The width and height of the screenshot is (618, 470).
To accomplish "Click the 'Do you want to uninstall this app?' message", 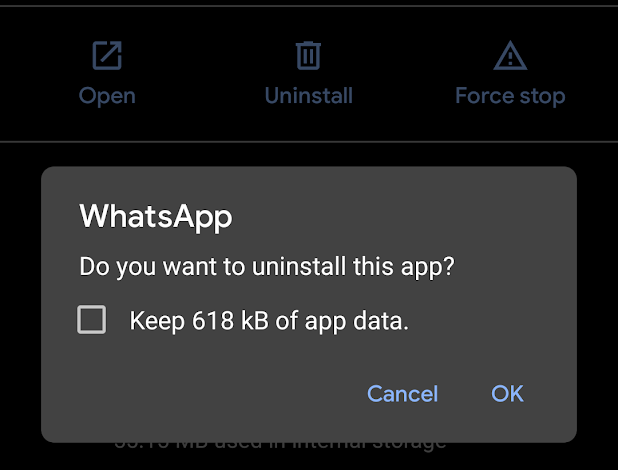I will pyautogui.click(x=268, y=269).
